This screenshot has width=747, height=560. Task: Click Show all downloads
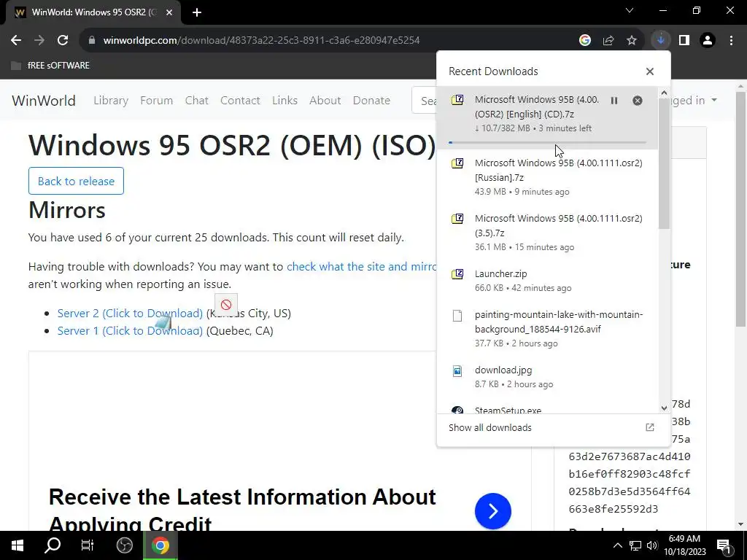coord(490,427)
